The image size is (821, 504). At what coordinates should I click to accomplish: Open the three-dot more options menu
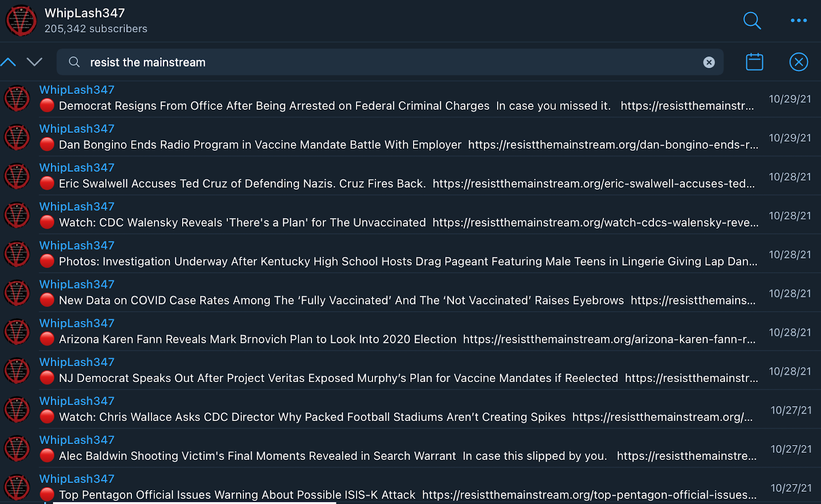click(798, 21)
